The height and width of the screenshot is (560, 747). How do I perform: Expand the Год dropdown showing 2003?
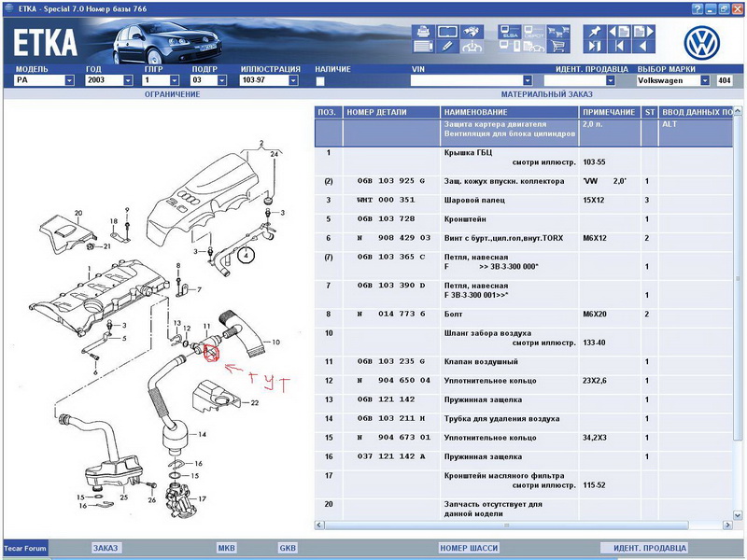[128, 80]
